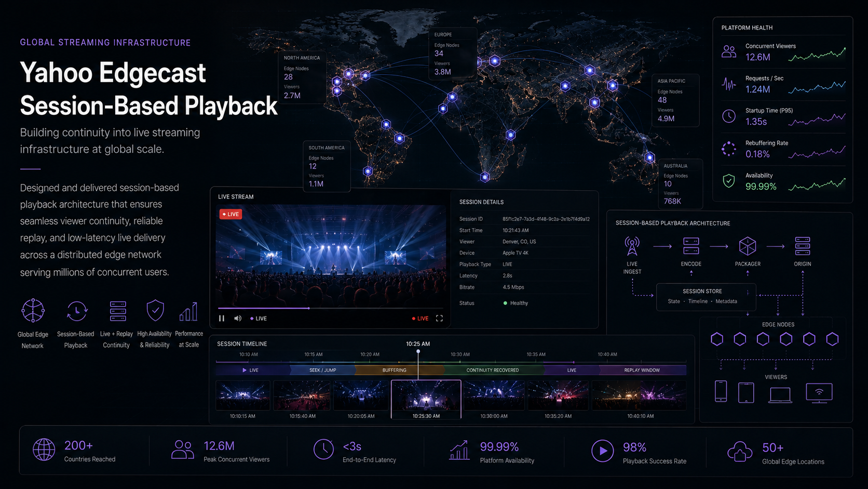Click the first Edge Nodes hexagon
Image resolution: width=868 pixels, height=489 pixels.
717,339
